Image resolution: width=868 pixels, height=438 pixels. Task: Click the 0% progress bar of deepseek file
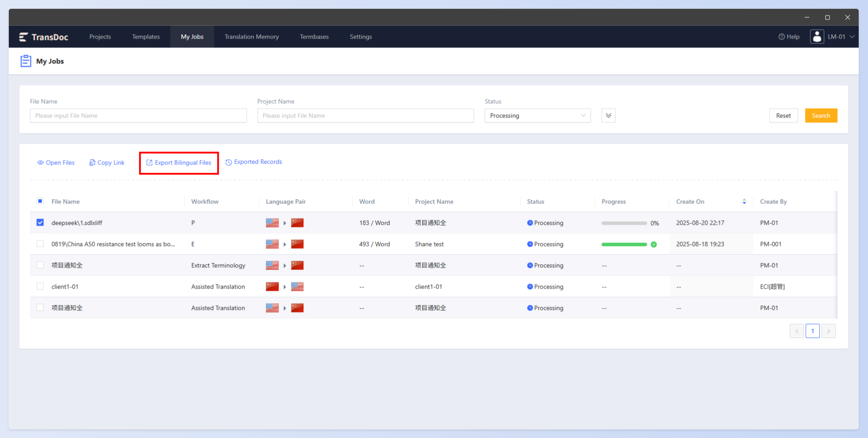coord(624,223)
